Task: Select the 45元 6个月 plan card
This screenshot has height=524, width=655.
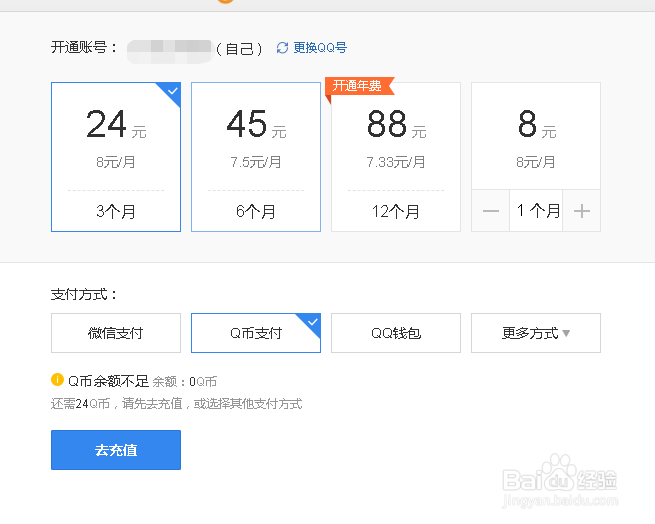Action: point(256,157)
